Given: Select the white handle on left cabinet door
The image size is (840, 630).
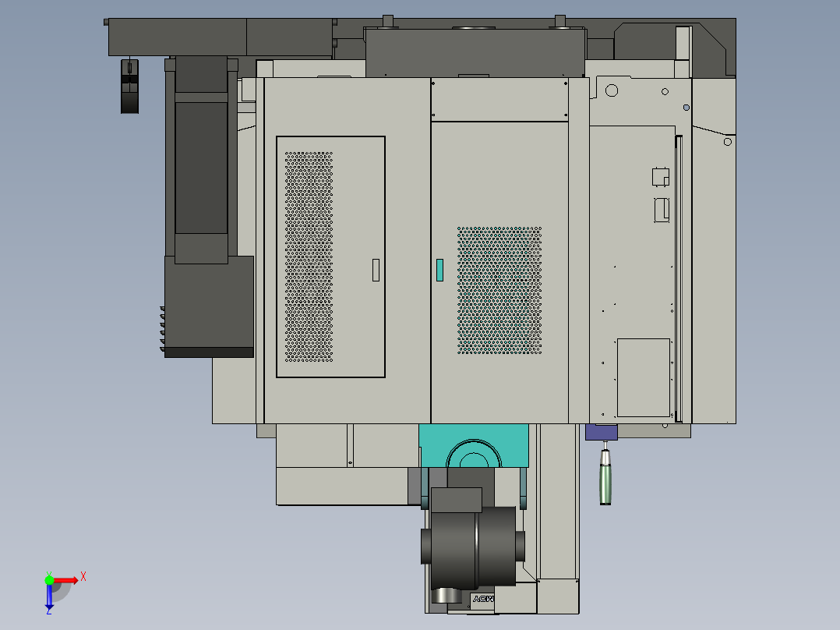Looking at the screenshot, I should coord(376,271).
